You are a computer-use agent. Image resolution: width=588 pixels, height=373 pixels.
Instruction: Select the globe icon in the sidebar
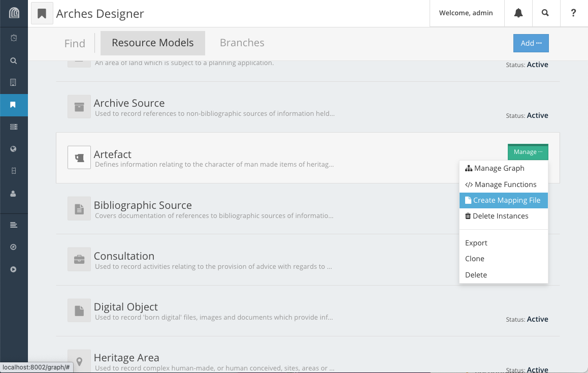[x=14, y=149]
